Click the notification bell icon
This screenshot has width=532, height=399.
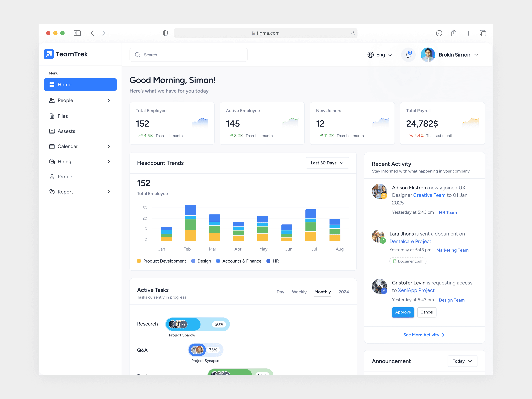coord(408,55)
